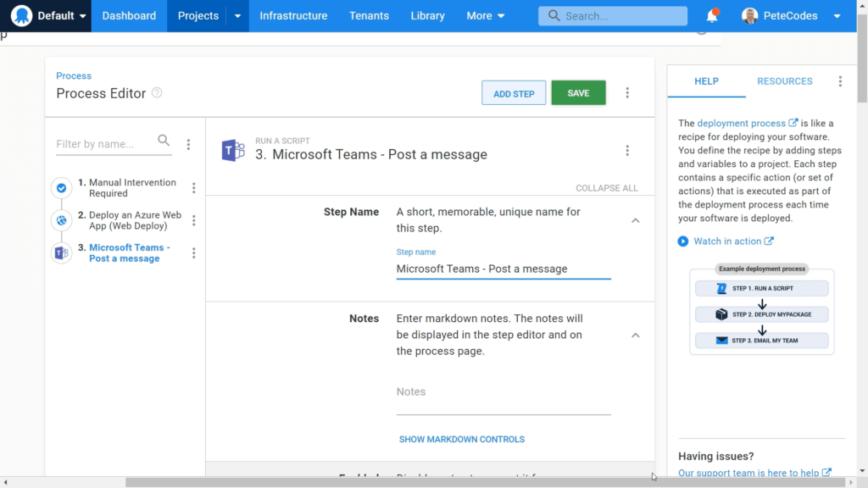Click the Example deployment process image
Screen dimensions: 868x488
(762, 308)
